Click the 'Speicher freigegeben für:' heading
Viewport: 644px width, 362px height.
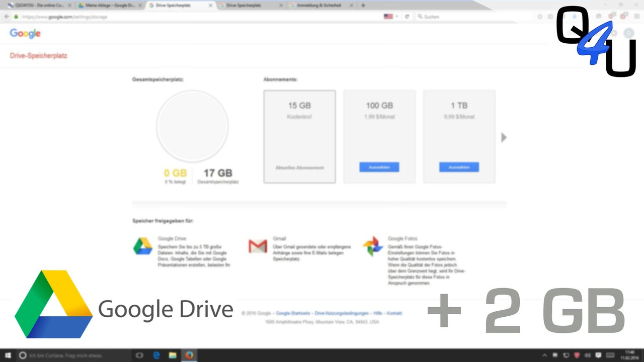(163, 221)
